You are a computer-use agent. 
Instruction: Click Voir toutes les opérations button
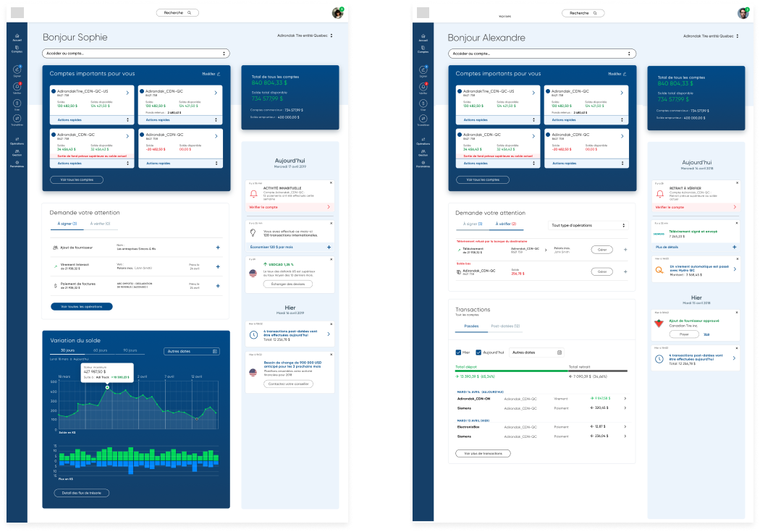pyautogui.click(x=82, y=307)
